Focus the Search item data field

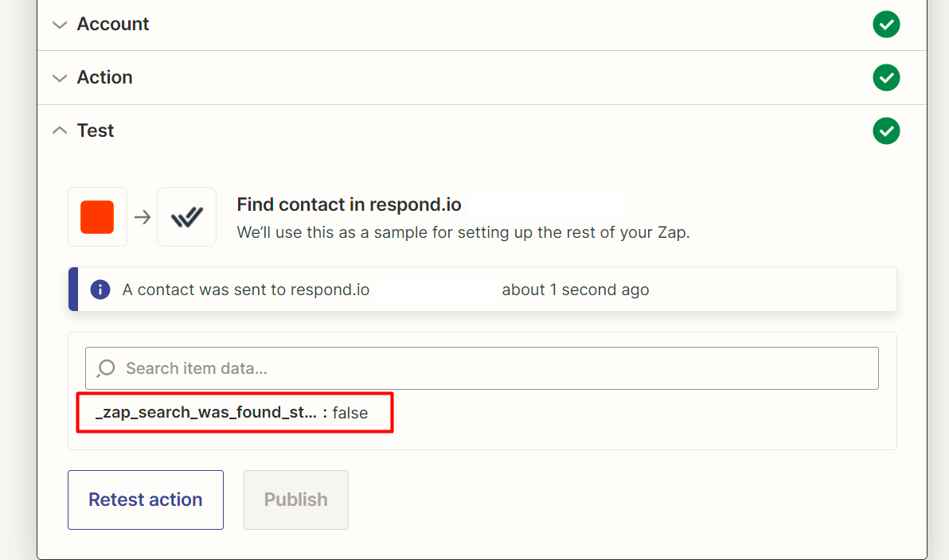click(x=482, y=368)
